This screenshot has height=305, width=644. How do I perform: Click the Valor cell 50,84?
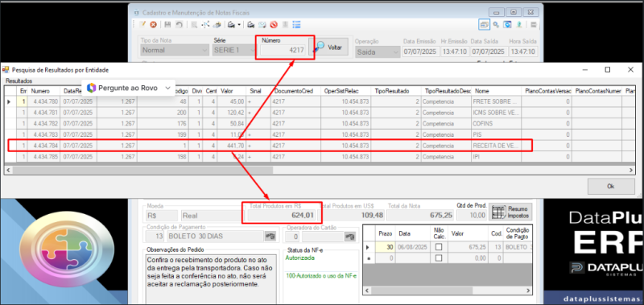(x=232, y=124)
